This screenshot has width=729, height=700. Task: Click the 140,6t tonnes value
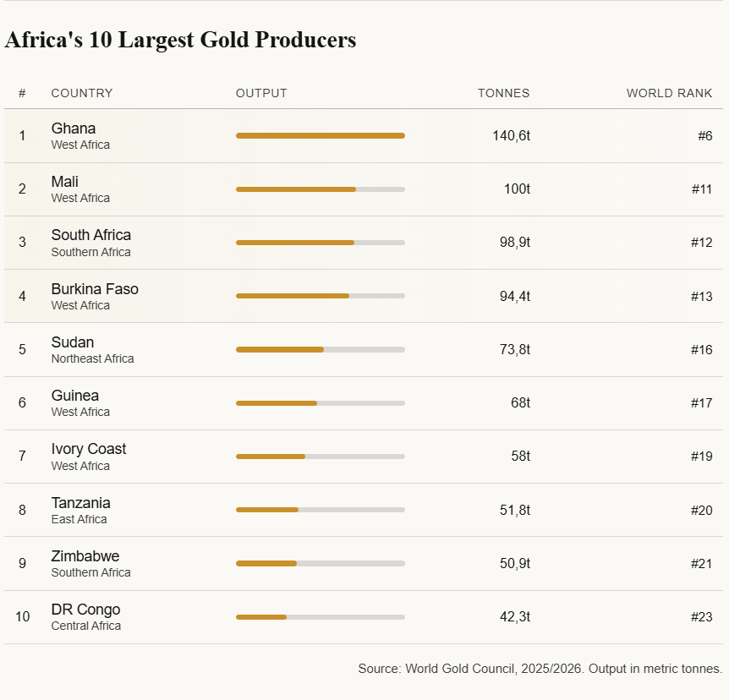[511, 135]
